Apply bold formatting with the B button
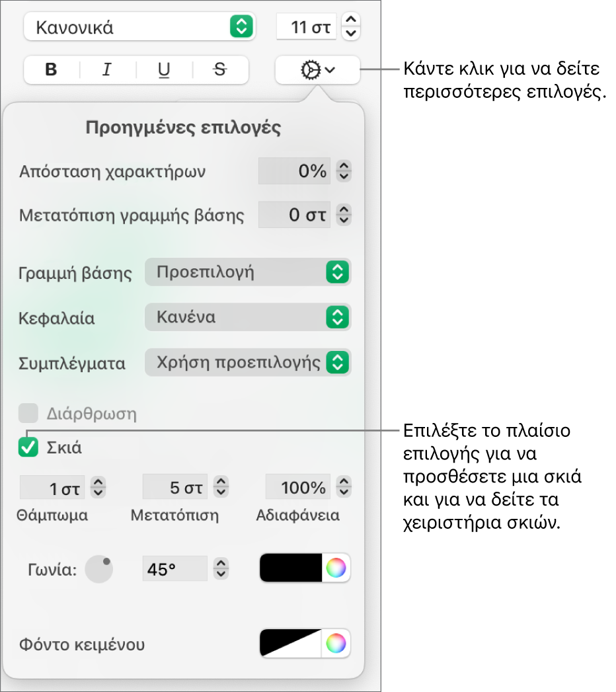The height and width of the screenshot is (692, 616). click(x=52, y=70)
